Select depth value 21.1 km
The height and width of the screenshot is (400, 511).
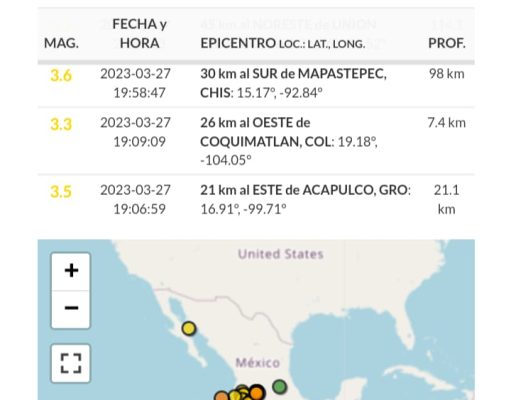coord(447,200)
